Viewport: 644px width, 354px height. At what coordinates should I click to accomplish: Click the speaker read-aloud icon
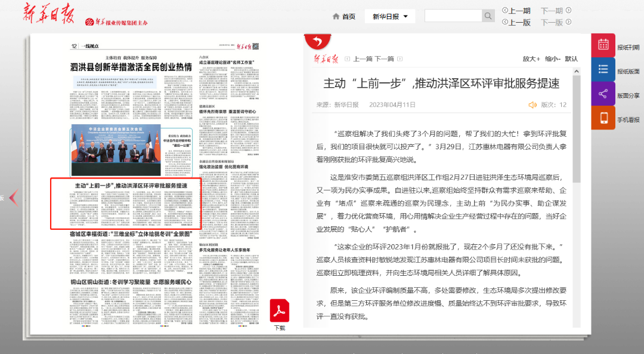532,105
